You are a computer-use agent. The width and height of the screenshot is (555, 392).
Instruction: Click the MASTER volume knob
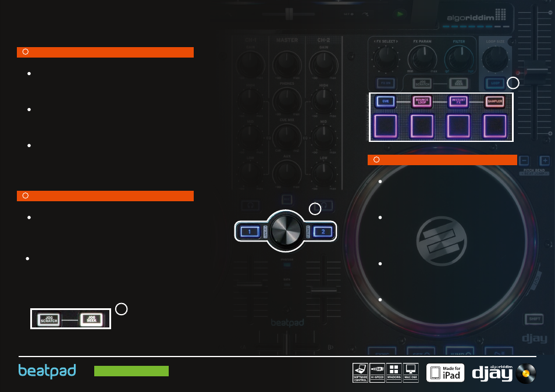click(x=287, y=63)
